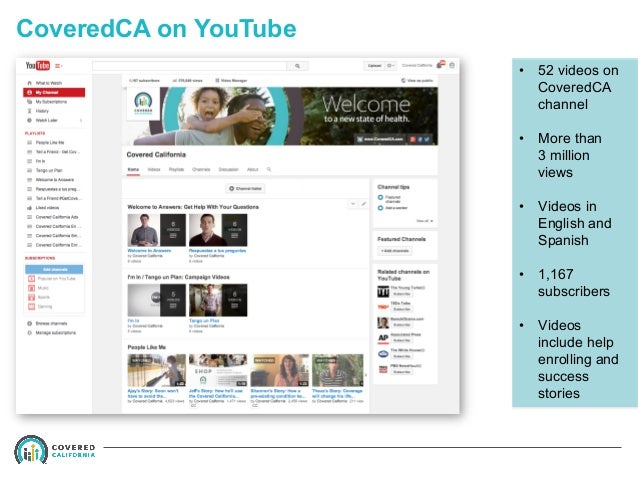Screen dimensions: 638x479
Task: Play Shannon's Story video thumbnail
Action: [280, 370]
